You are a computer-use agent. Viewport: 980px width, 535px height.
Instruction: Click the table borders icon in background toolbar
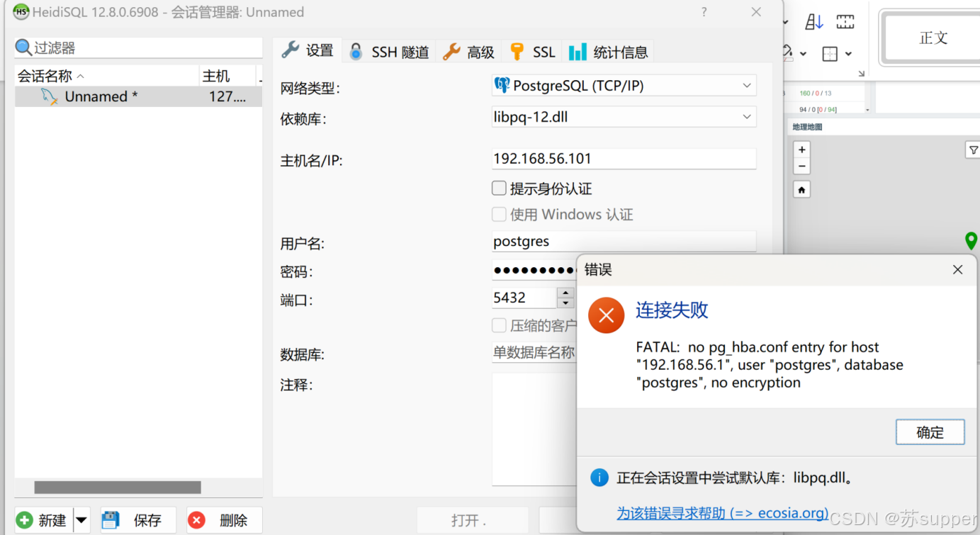pos(830,54)
